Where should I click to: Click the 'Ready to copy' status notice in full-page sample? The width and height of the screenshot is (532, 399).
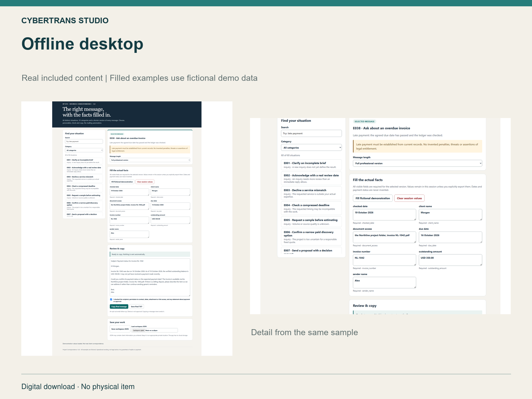[x=150, y=254]
